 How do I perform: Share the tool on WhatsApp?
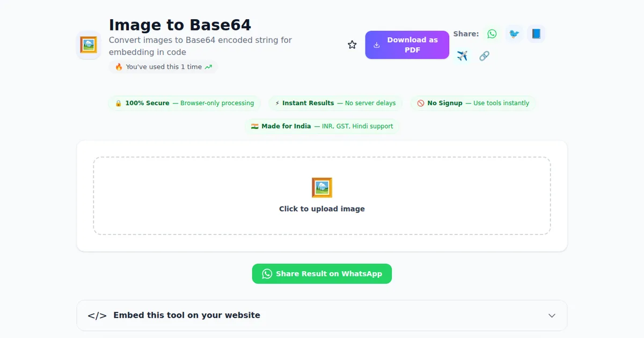pyautogui.click(x=492, y=34)
